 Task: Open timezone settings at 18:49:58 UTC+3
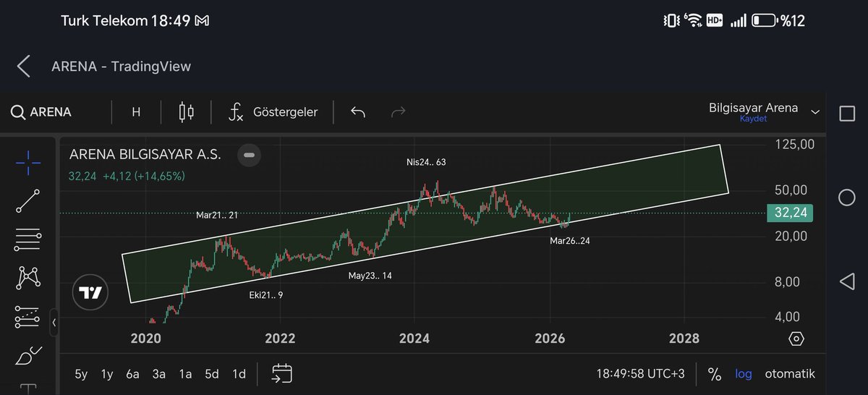pos(641,374)
